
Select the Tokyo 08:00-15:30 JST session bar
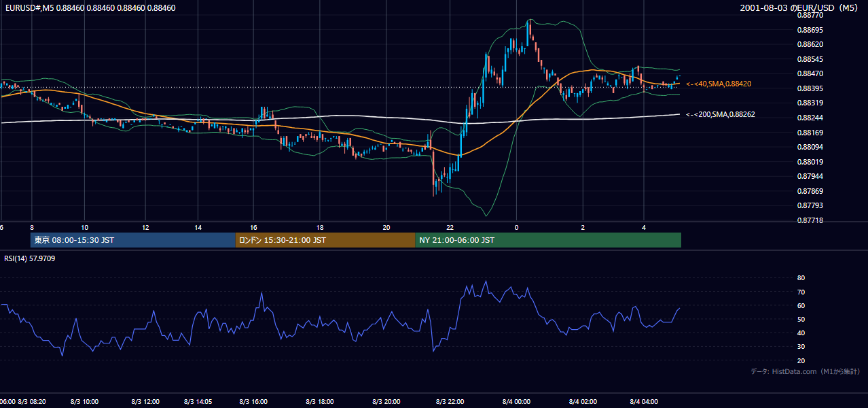click(x=132, y=240)
